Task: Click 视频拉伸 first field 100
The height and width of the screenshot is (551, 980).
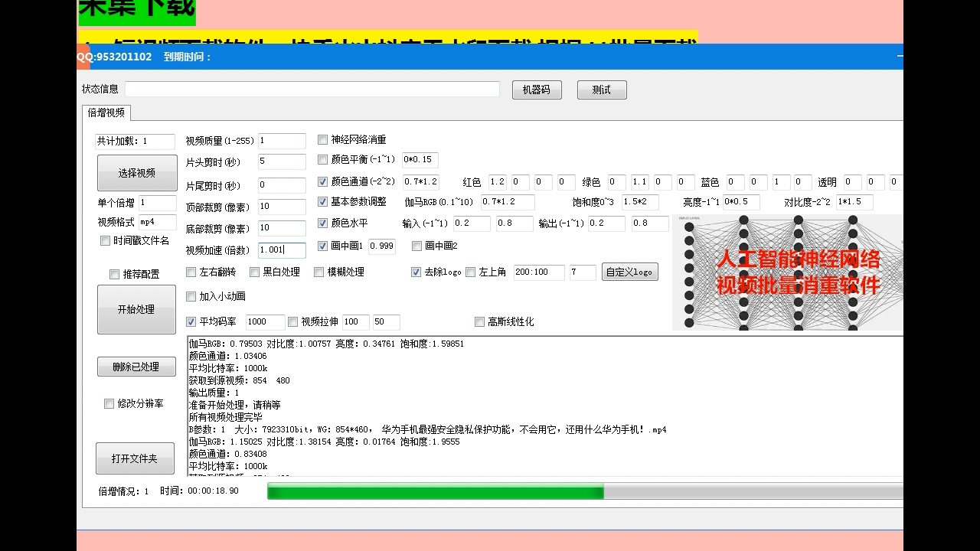Action: tap(356, 322)
